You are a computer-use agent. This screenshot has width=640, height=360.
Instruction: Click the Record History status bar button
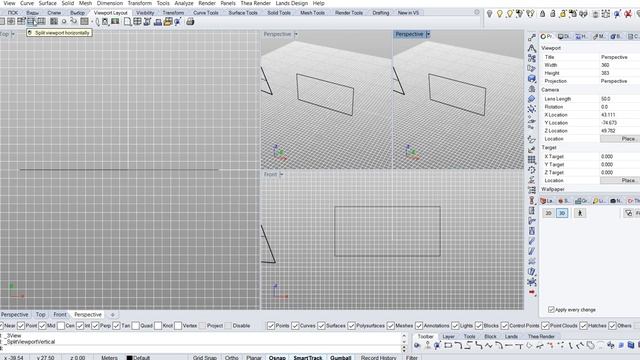point(378,358)
